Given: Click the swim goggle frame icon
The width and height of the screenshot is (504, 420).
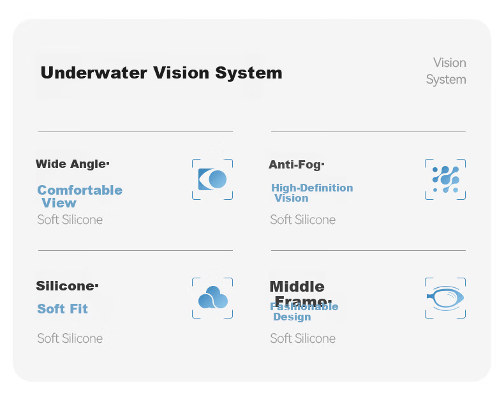Looking at the screenshot, I should [x=445, y=298].
